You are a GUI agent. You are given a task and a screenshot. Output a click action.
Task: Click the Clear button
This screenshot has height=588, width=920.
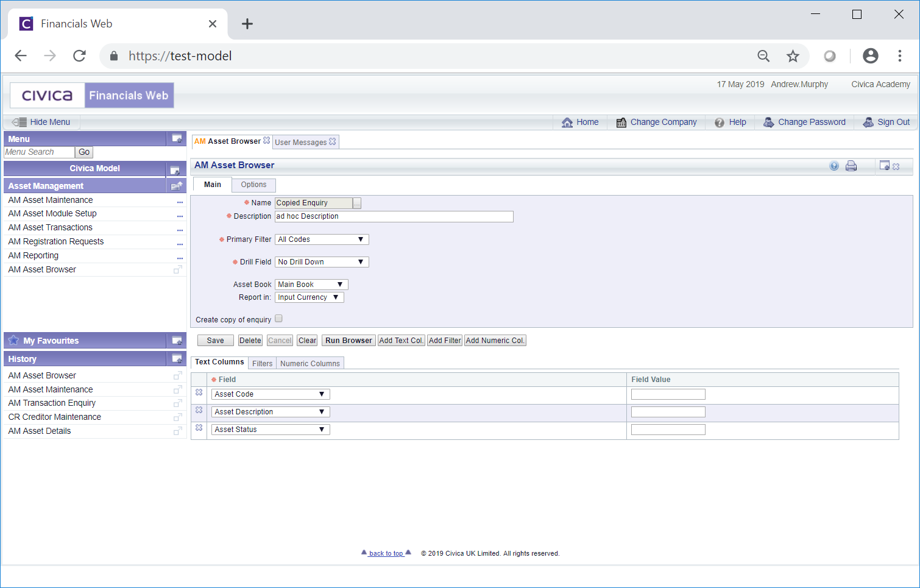coord(308,341)
